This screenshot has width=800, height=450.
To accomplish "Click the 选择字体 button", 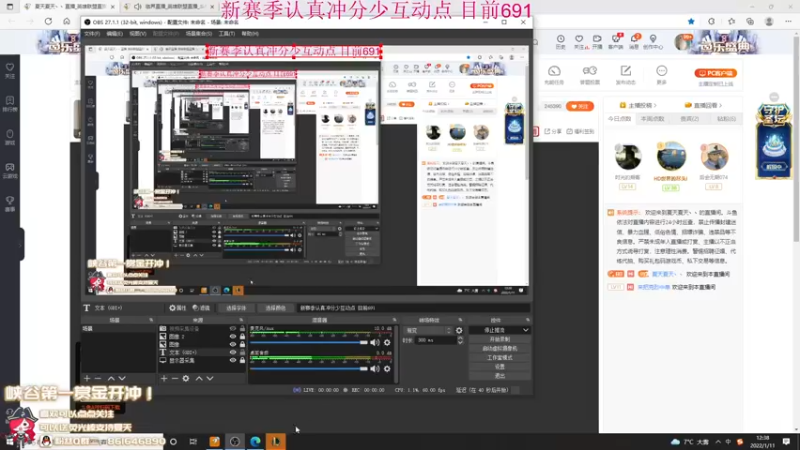I will (x=236, y=308).
